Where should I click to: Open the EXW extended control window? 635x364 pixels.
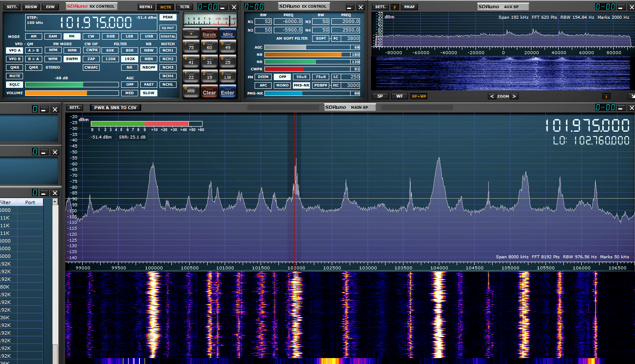coord(50,7)
